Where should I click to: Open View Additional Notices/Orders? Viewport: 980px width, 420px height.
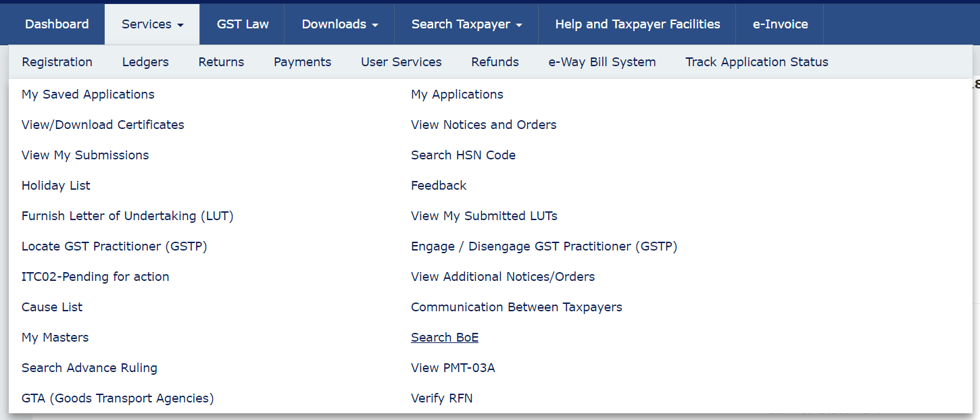tap(503, 277)
